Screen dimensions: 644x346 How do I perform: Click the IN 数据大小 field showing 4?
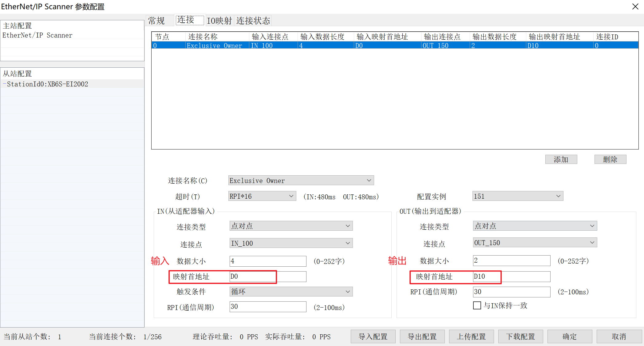[x=268, y=261]
